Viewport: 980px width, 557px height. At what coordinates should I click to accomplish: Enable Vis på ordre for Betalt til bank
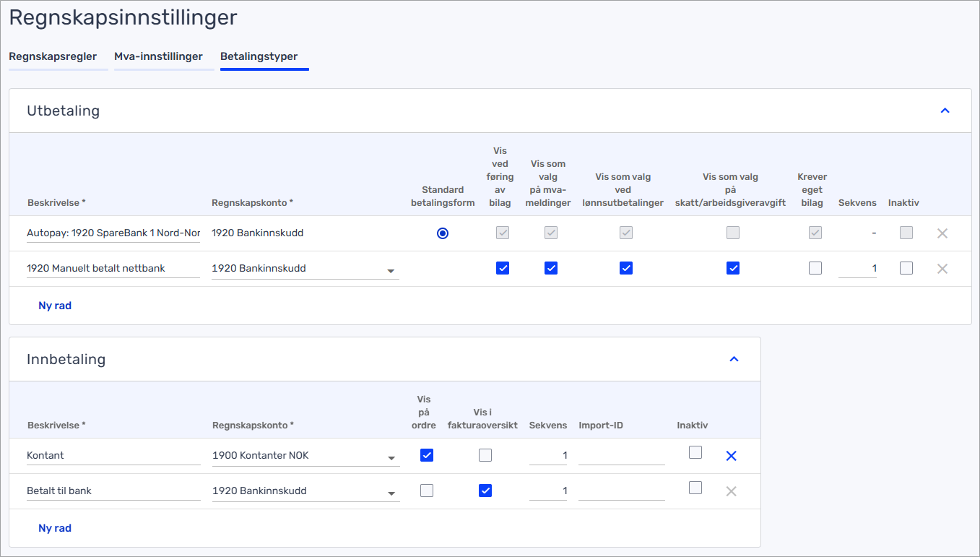427,491
